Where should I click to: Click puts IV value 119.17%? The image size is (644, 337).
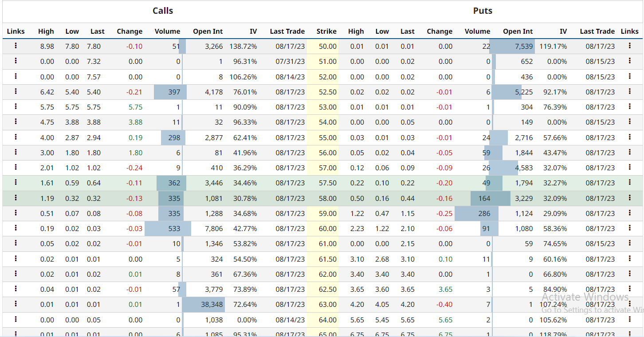[x=553, y=46]
